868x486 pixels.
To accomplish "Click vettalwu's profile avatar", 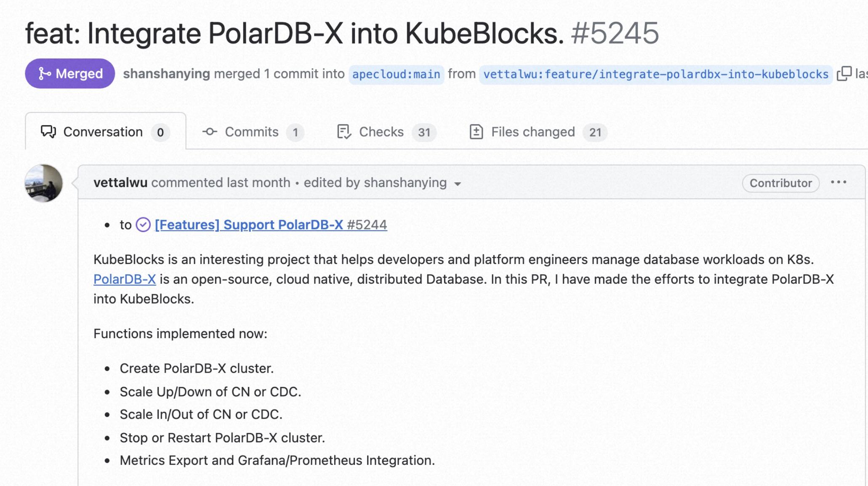I will click(x=44, y=183).
